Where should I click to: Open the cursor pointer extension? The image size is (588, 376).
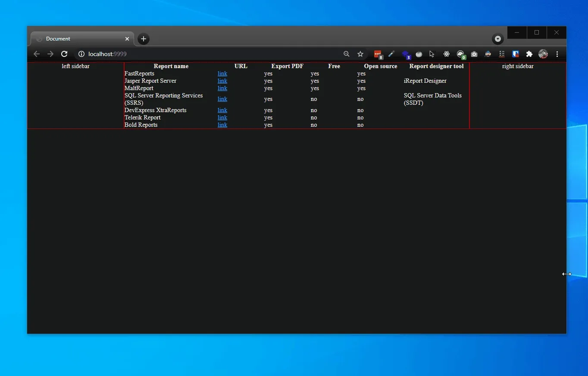[432, 54]
